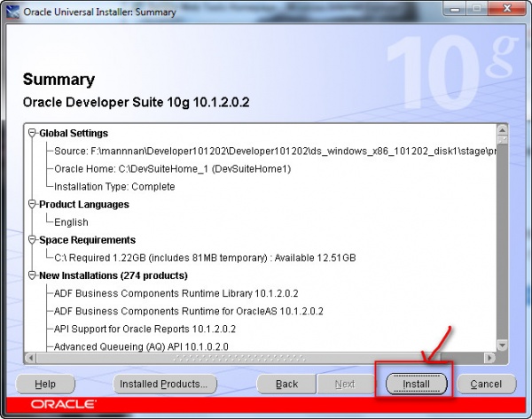Collapse the New Installations node
Viewport: 532px width, 419px height.
click(32, 275)
